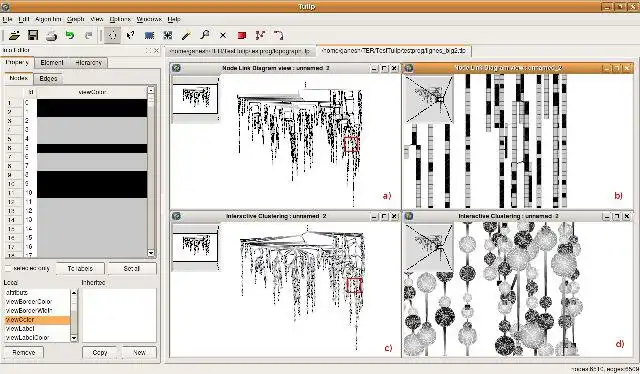640x374 pixels.
Task: Click window icon of inactive Node Link Diagram view
Action: pyautogui.click(x=176, y=68)
